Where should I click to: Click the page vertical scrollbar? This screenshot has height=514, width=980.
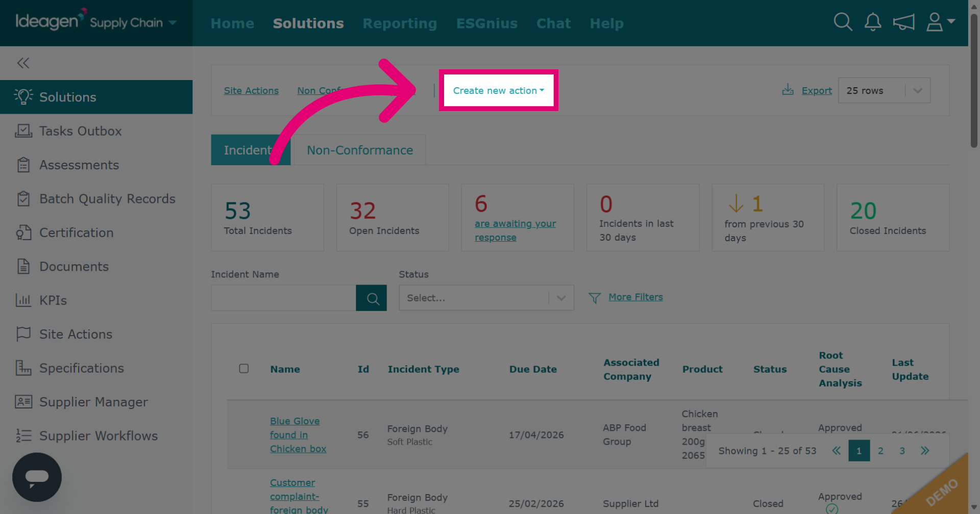974,82
